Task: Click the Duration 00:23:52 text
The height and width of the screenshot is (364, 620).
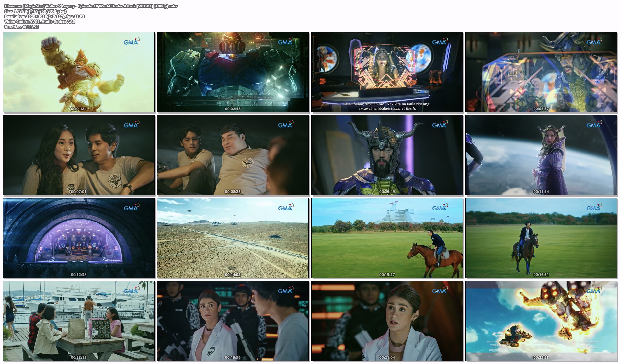Action: click(21, 27)
